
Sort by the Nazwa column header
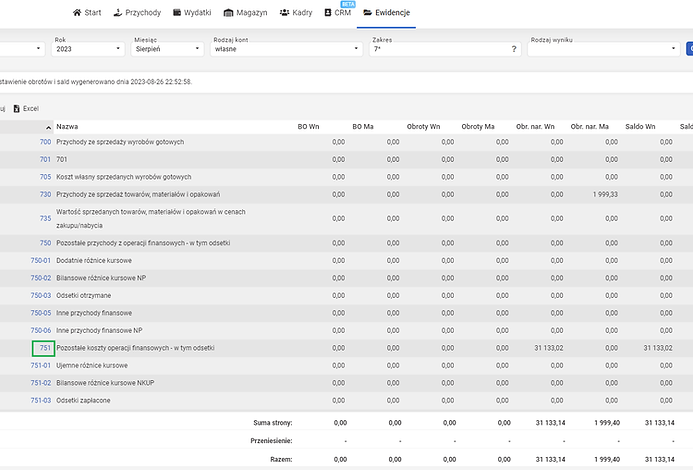[68, 127]
